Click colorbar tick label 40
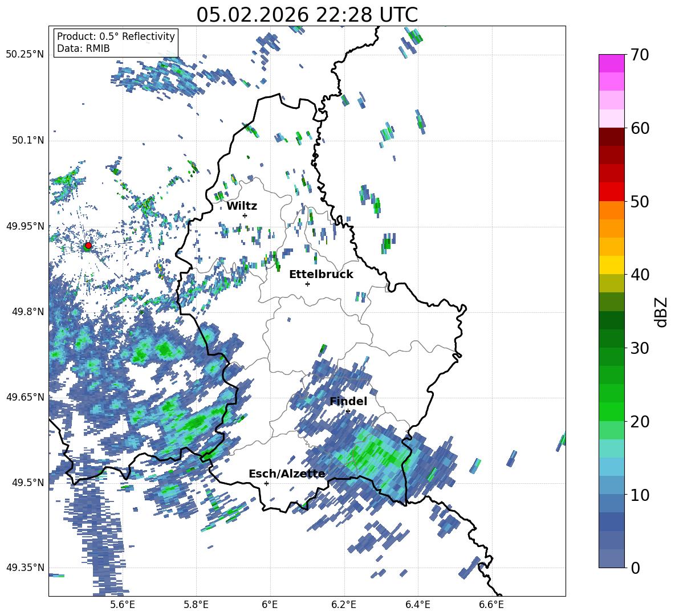This screenshot has height=616, width=675. coord(640,275)
